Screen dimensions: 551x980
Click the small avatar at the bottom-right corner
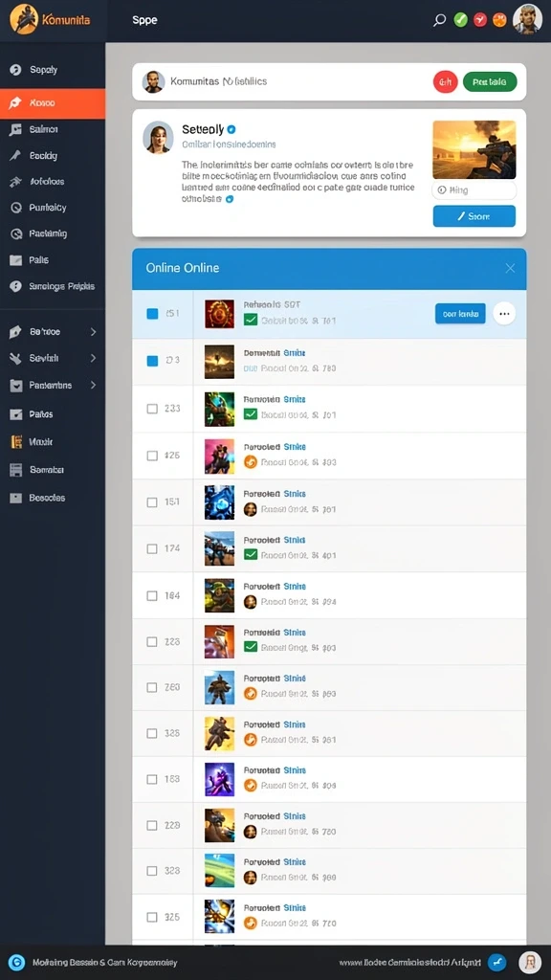click(x=530, y=962)
